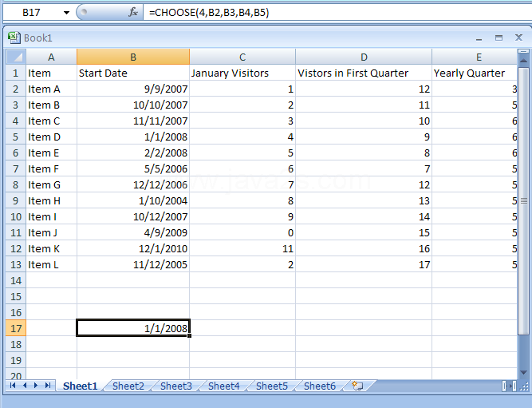
Task: Click the Insert Worksheet tab icon
Action: click(x=357, y=386)
